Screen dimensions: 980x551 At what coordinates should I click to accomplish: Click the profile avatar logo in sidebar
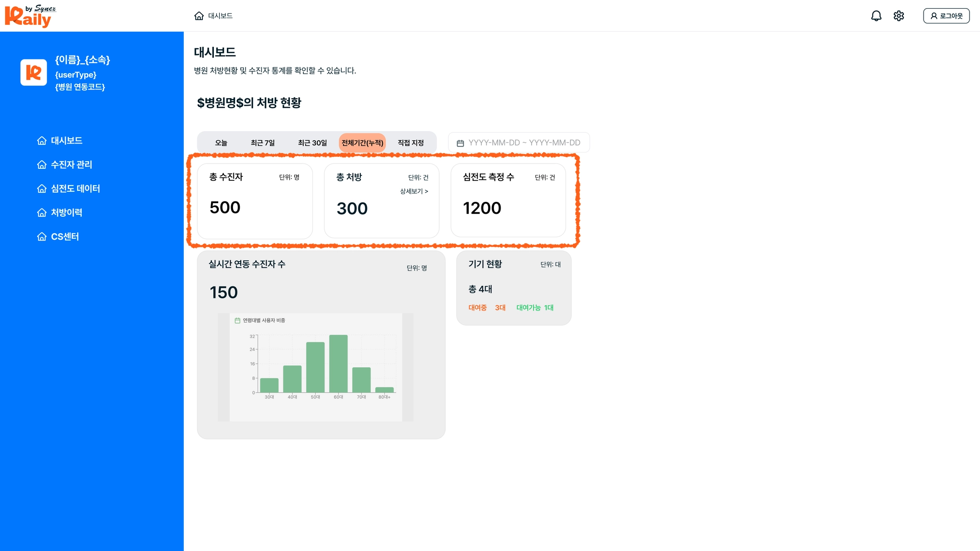(33, 72)
